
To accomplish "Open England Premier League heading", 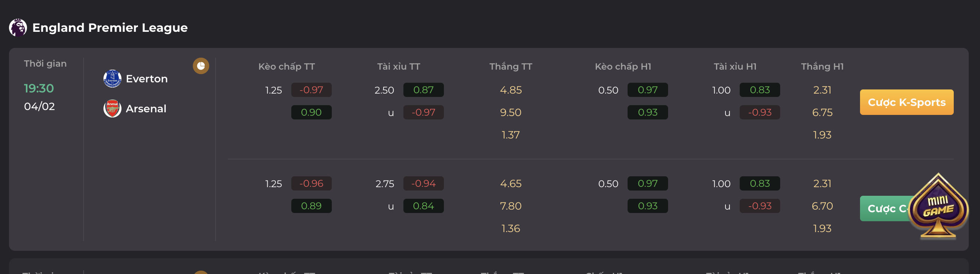I will (110, 28).
